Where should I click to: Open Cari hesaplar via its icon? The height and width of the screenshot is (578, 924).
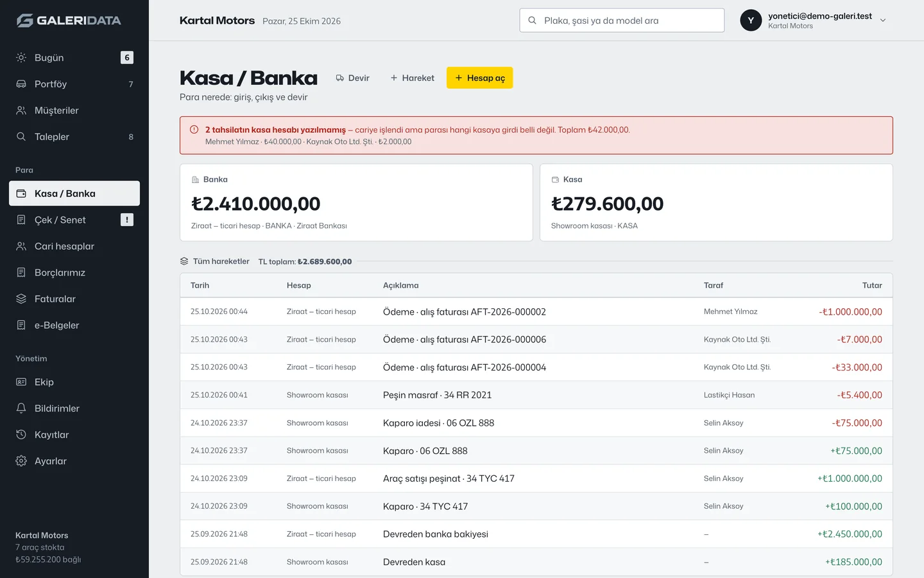(x=21, y=246)
